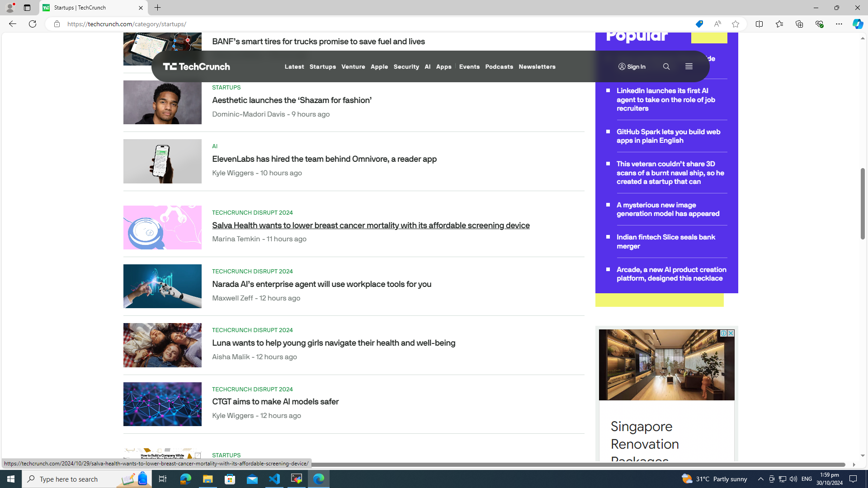Open File Explorer from taskbar
Image resolution: width=868 pixels, height=488 pixels.
click(208, 479)
